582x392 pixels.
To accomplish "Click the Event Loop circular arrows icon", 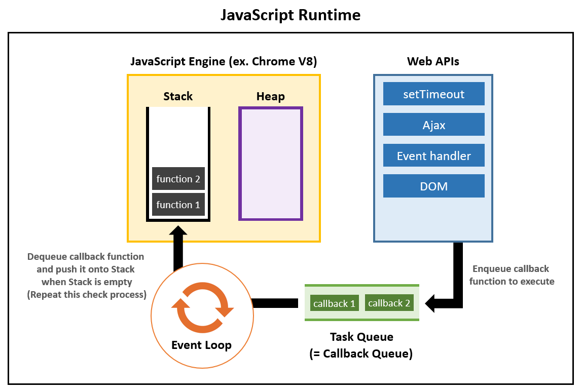I will 202,308.
